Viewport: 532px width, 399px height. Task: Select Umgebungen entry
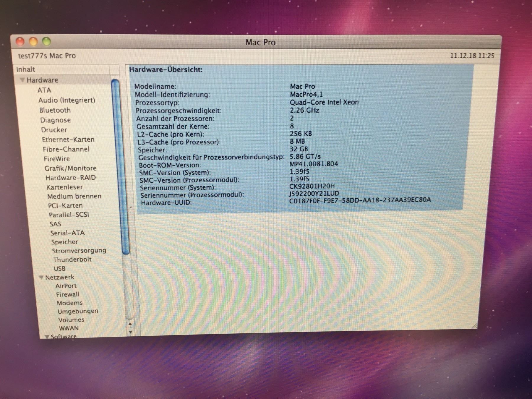(x=78, y=312)
